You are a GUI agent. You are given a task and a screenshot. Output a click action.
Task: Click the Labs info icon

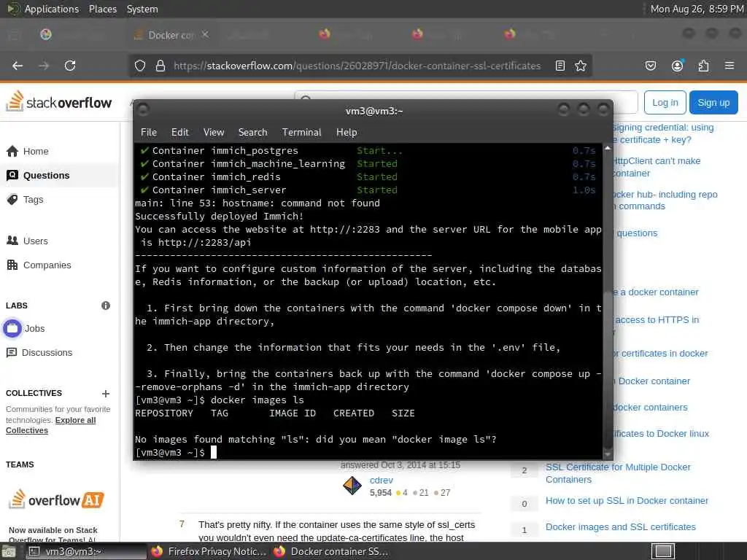106,306
